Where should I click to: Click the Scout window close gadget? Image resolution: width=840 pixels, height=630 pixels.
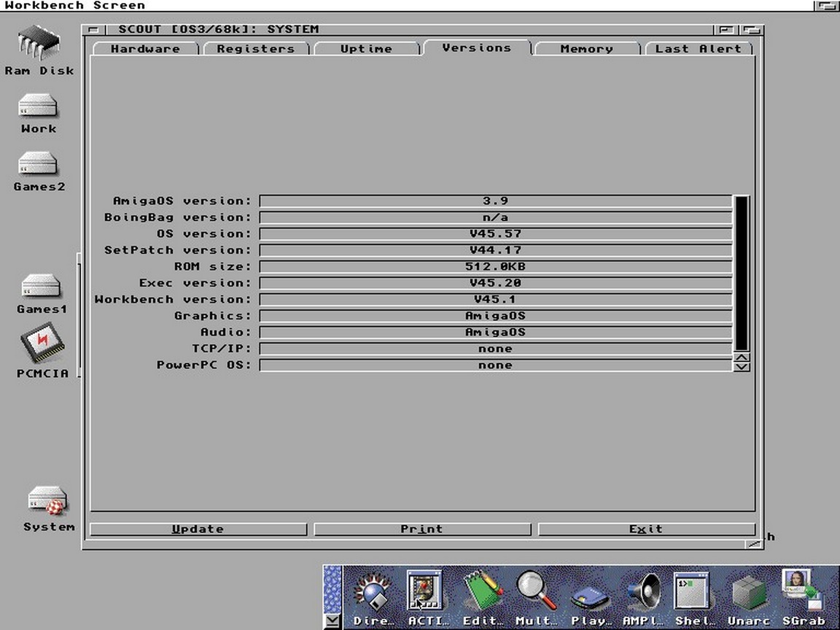tap(94, 29)
